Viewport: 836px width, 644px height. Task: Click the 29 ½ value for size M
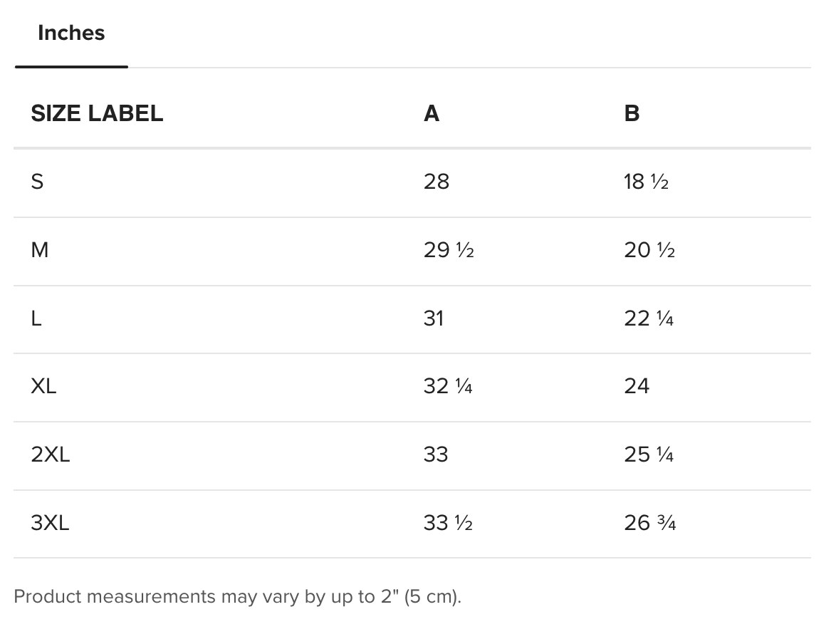pyautogui.click(x=449, y=250)
